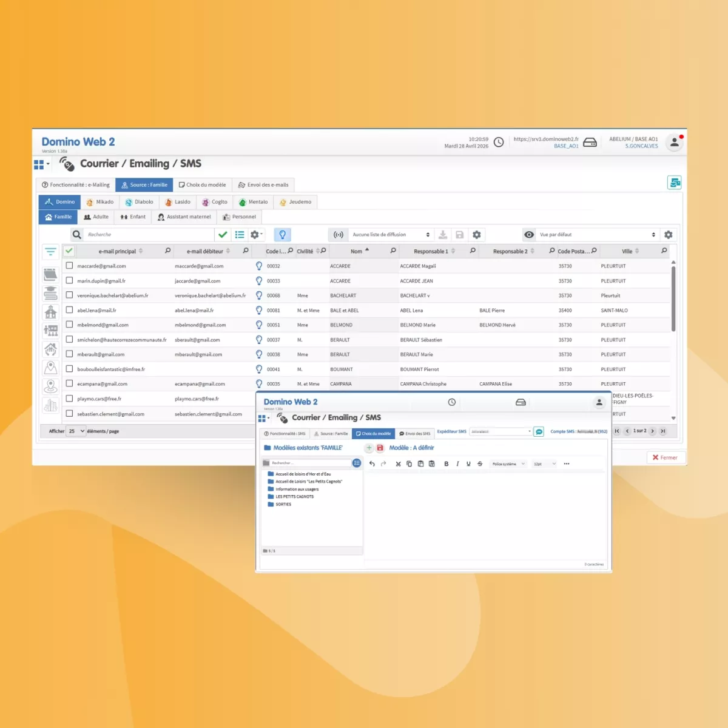
Task: Click the filter icon left of table header
Action: point(50,251)
